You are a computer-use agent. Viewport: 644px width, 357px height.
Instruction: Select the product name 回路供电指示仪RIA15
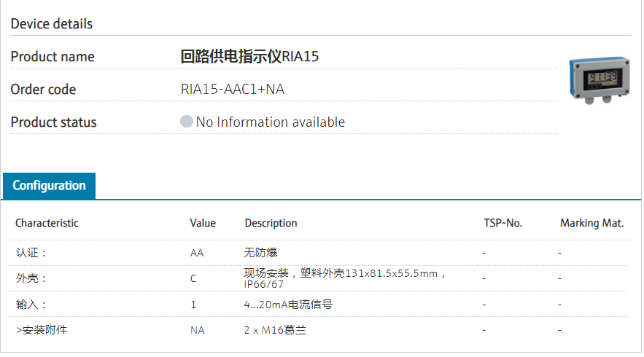[249, 57]
